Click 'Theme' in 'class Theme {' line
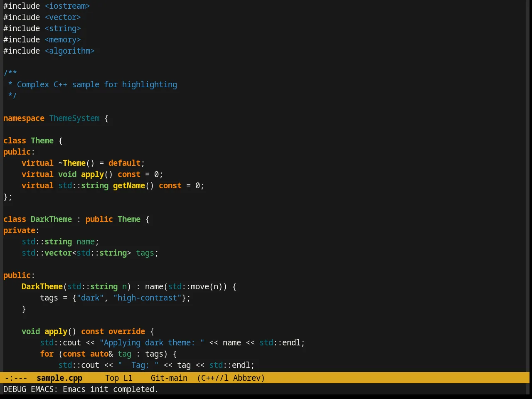 click(42, 140)
